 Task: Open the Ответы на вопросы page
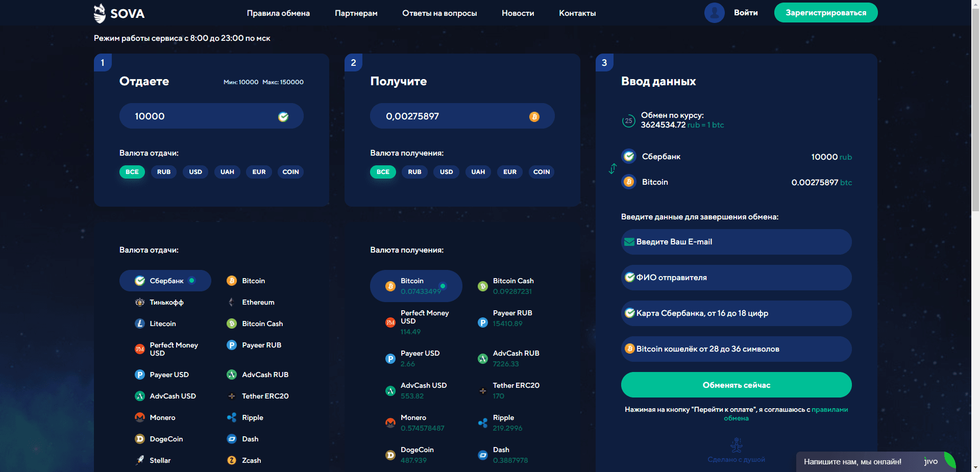439,13
